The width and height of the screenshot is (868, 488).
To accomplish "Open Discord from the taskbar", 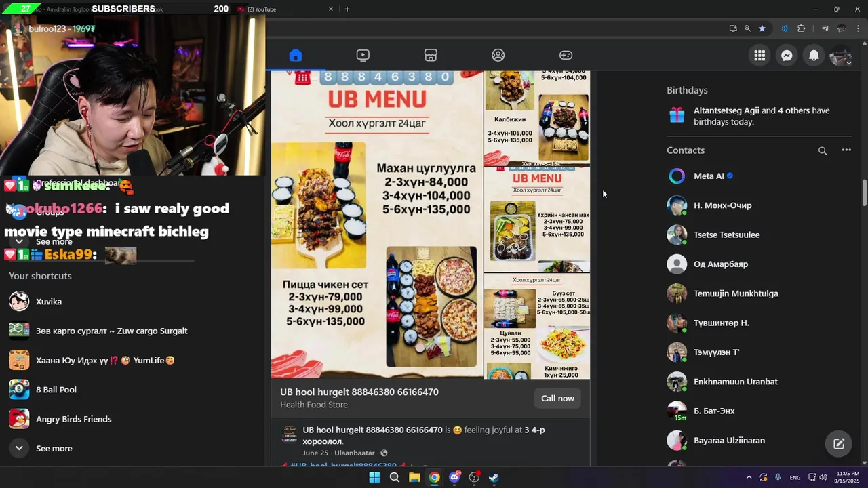I will click(x=454, y=477).
